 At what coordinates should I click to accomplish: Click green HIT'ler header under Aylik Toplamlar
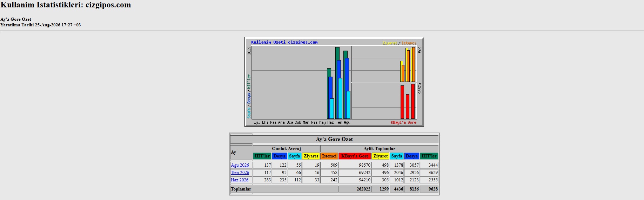coord(429,156)
